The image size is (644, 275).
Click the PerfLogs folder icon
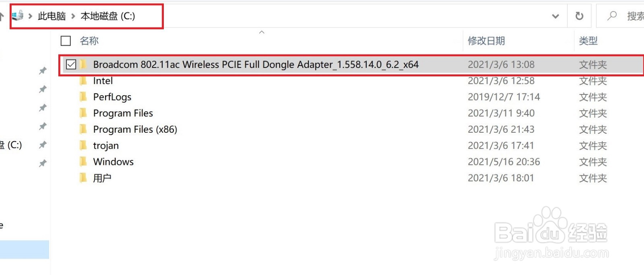click(x=83, y=97)
